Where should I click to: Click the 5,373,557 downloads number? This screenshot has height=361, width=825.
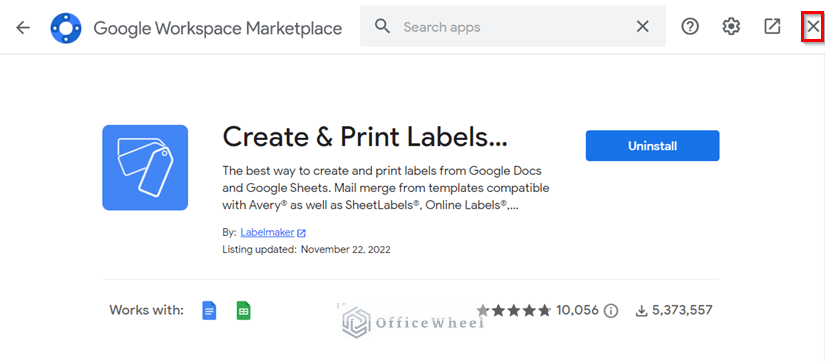[x=682, y=310]
